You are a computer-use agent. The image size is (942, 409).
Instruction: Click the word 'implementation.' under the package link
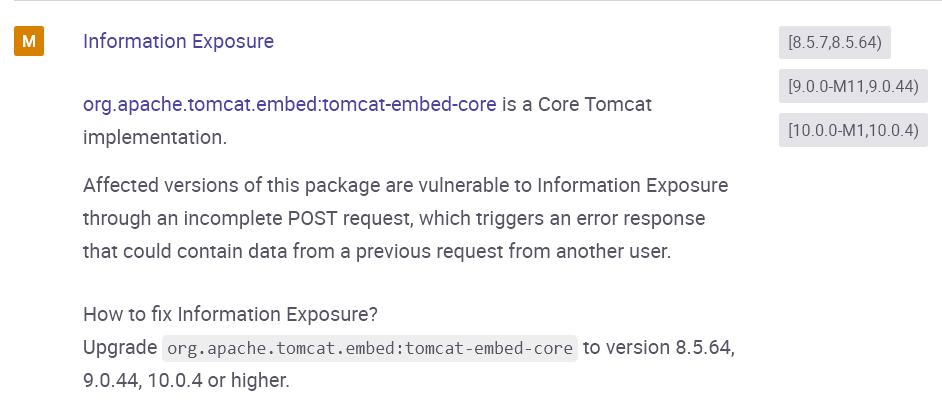coord(155,137)
